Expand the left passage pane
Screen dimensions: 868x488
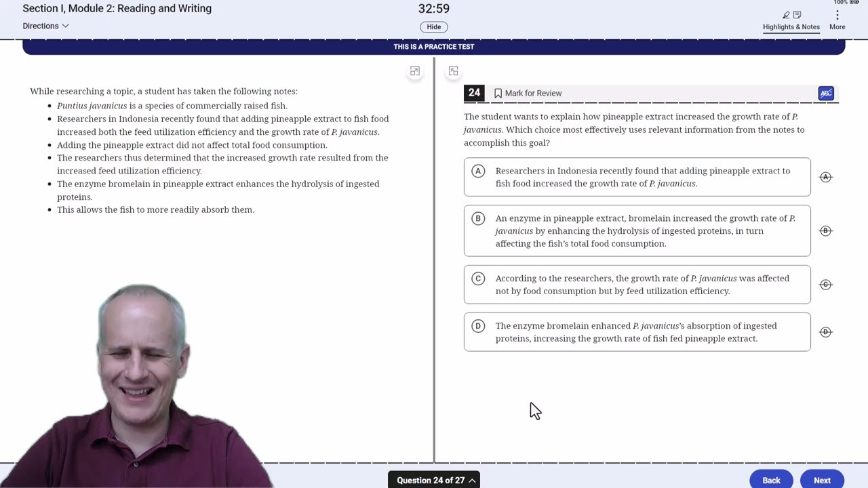click(x=415, y=71)
